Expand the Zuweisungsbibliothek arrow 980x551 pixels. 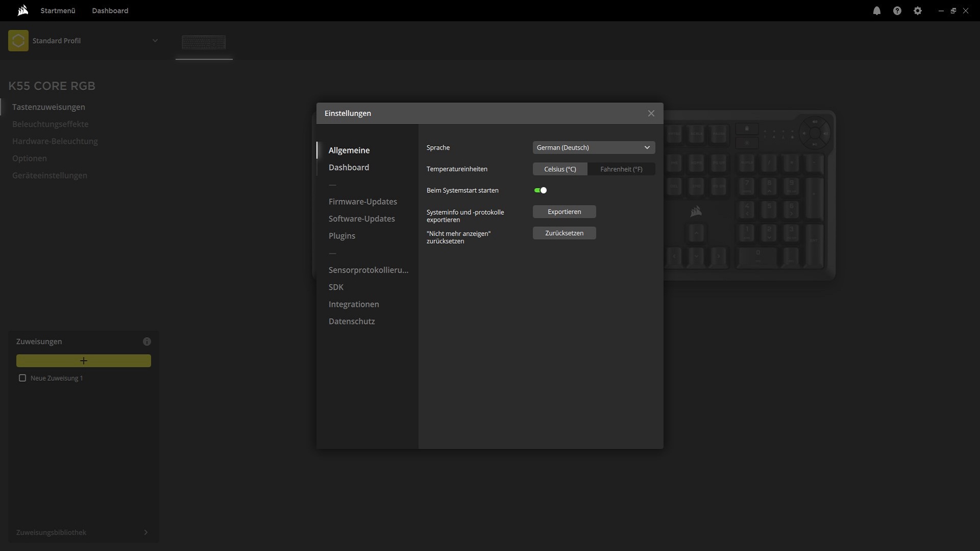coord(146,532)
